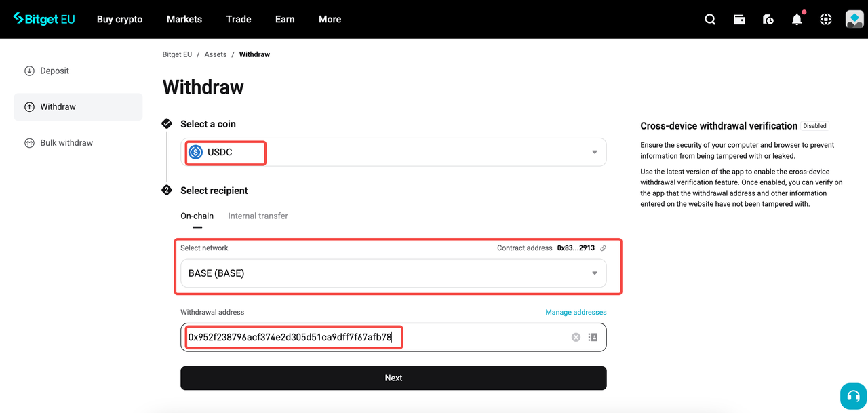Open the Markets menu

coord(184,19)
